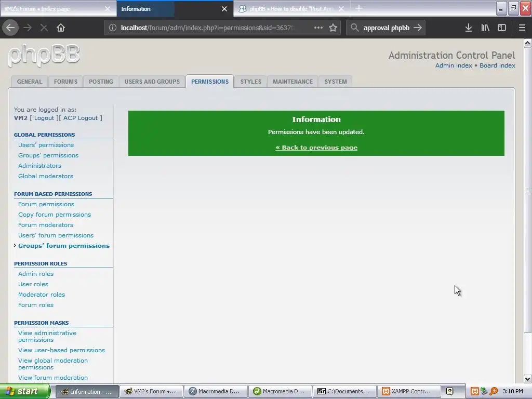Viewport: 532px width, 399px height.
Task: Open Groups' permissions under Global Permissions
Action: tap(48, 155)
